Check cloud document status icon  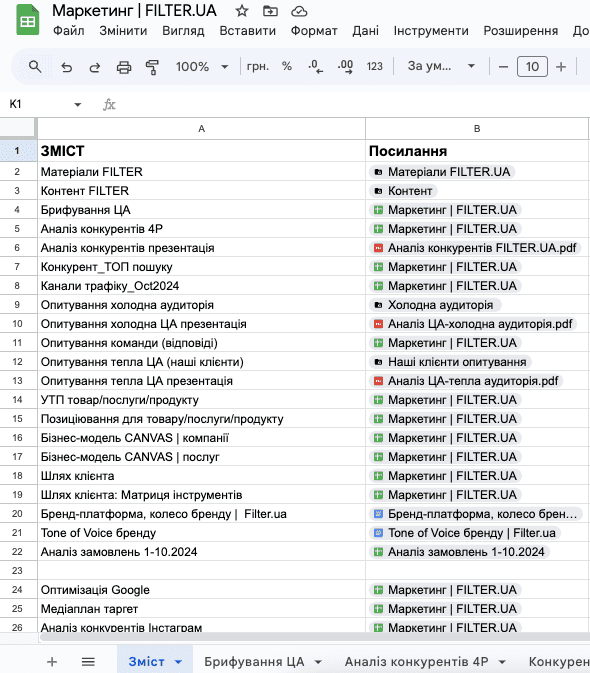[x=299, y=11]
